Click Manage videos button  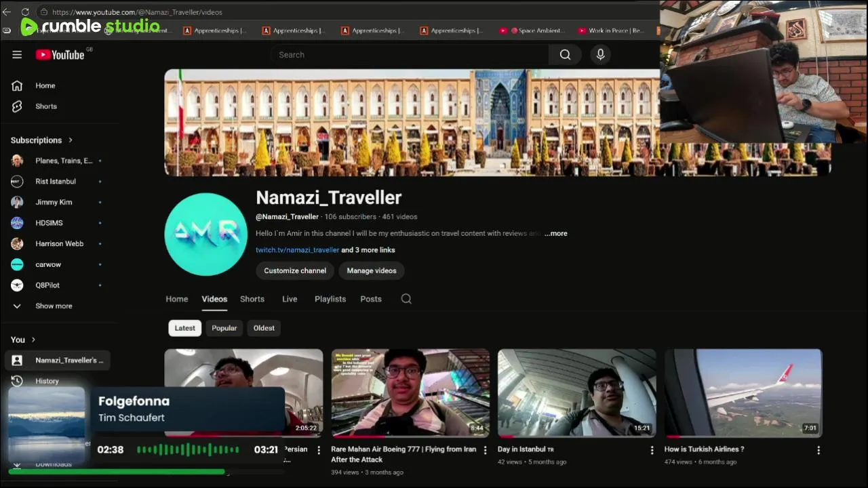point(372,270)
